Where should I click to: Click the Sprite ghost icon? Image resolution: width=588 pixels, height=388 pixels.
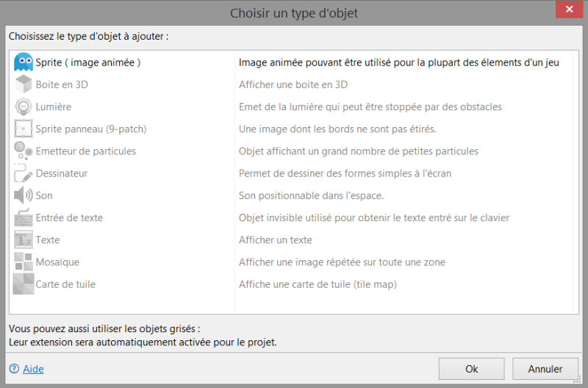(x=24, y=62)
